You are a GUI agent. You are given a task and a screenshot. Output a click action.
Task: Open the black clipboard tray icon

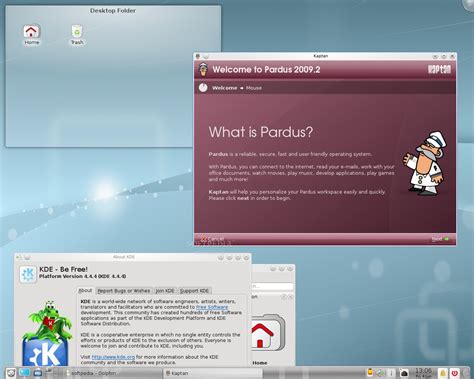pos(404,373)
